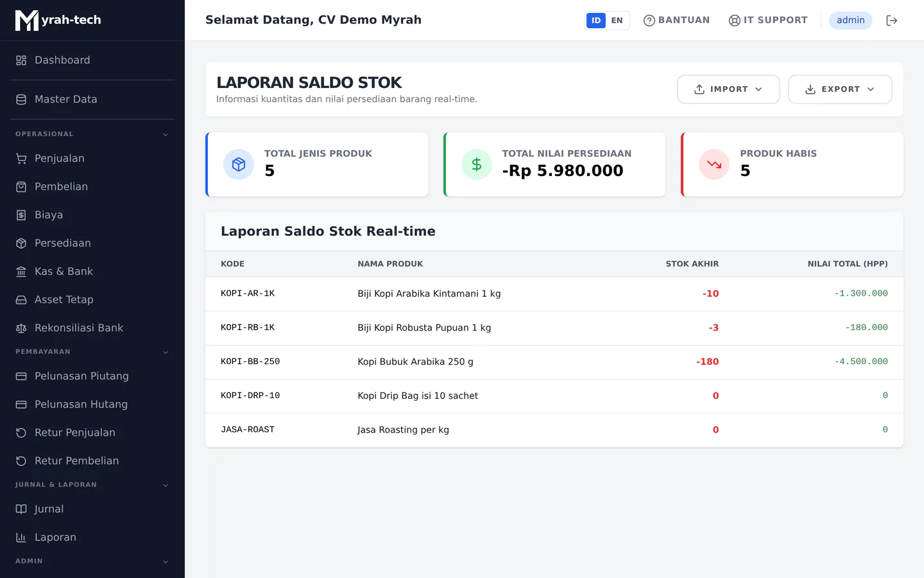Click the Asset Tetap icon
This screenshot has height=578, width=924.
coord(21,300)
